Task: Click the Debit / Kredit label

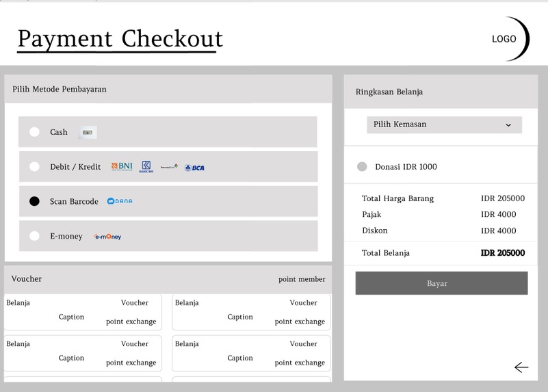Action: click(x=75, y=167)
